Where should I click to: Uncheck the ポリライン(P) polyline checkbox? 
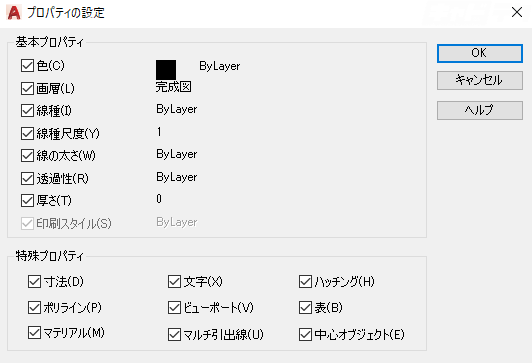pyautogui.click(x=34, y=307)
